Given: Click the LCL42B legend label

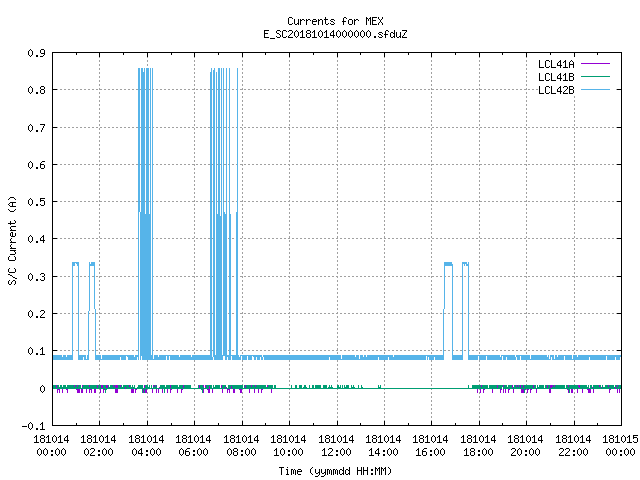Looking at the screenshot, I should point(556,90).
